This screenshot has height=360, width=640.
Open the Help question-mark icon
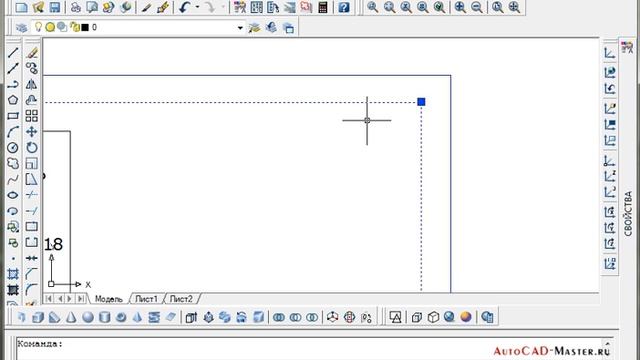[x=344, y=7]
